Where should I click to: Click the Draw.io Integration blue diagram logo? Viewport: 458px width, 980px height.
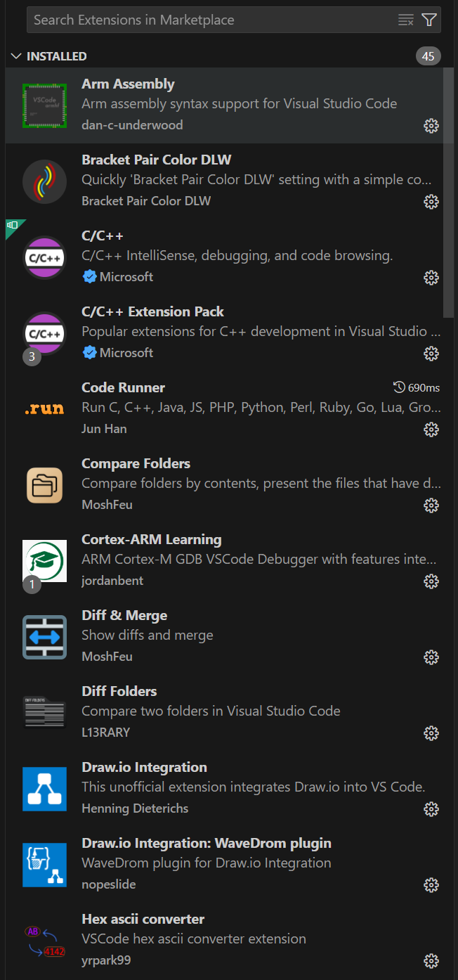click(44, 789)
